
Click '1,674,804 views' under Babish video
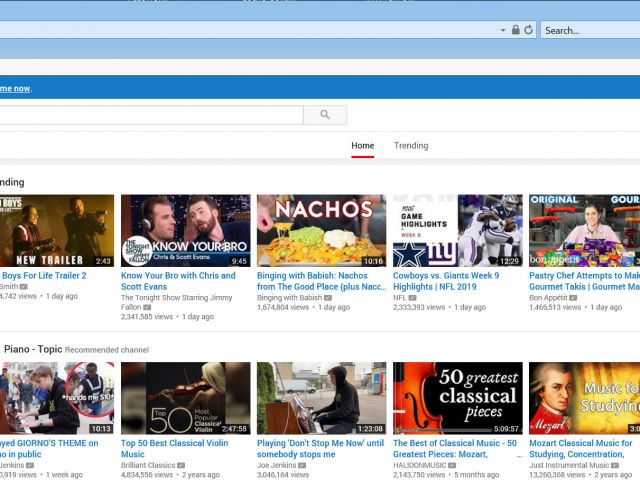(x=283, y=307)
